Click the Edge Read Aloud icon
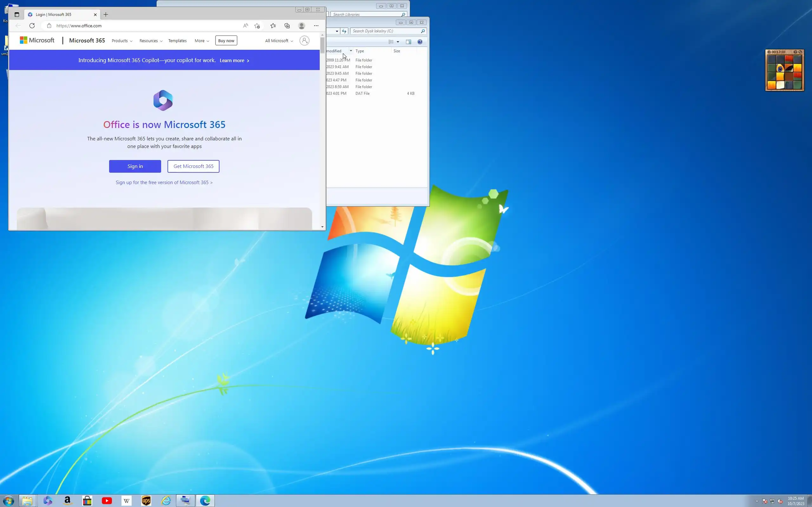This screenshot has width=812, height=507. [246, 25]
